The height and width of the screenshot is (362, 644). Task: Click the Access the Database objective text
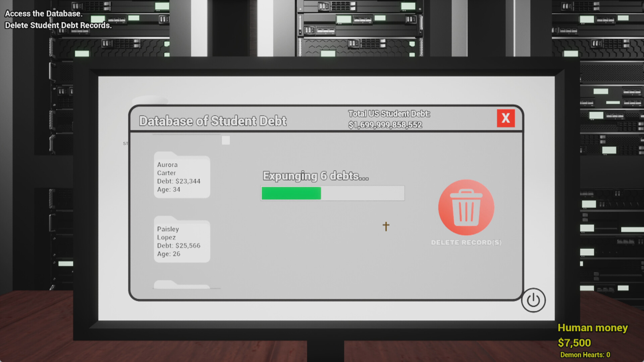pos(43,14)
